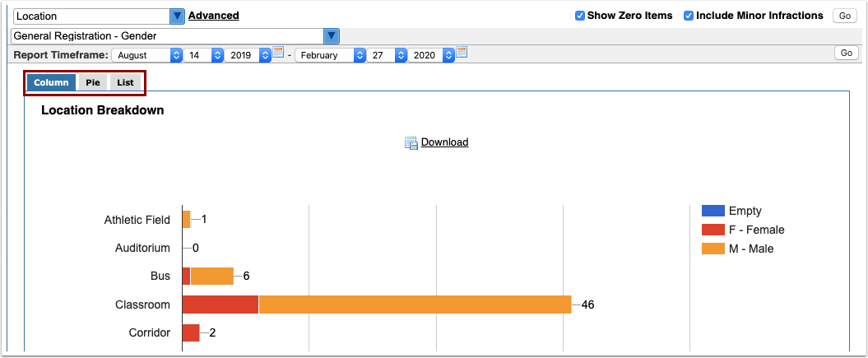Click the M - Male orange legend swatch
Image resolution: width=868 pixels, height=358 pixels.
[x=713, y=249]
